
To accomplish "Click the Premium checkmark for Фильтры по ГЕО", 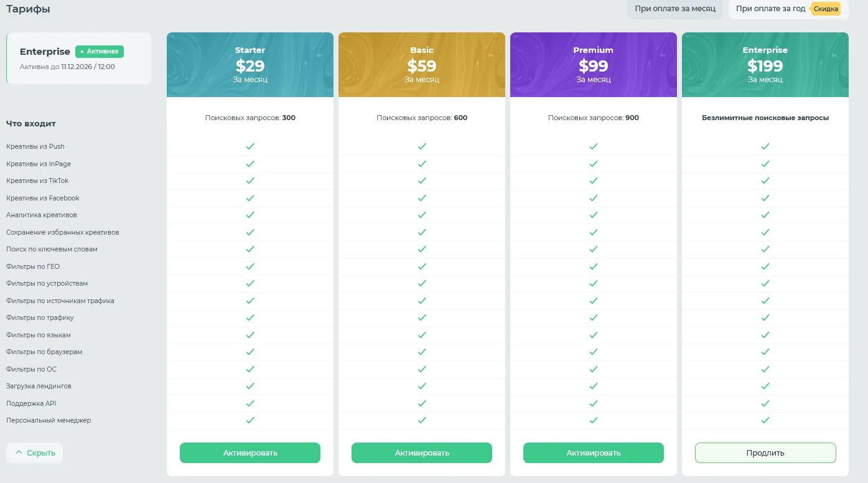I will [594, 266].
